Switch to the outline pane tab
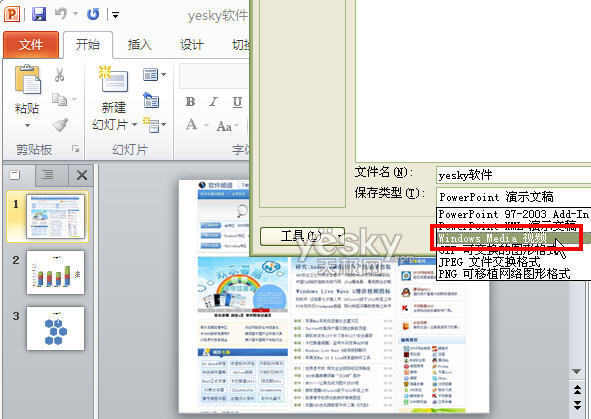 pyautogui.click(x=47, y=174)
